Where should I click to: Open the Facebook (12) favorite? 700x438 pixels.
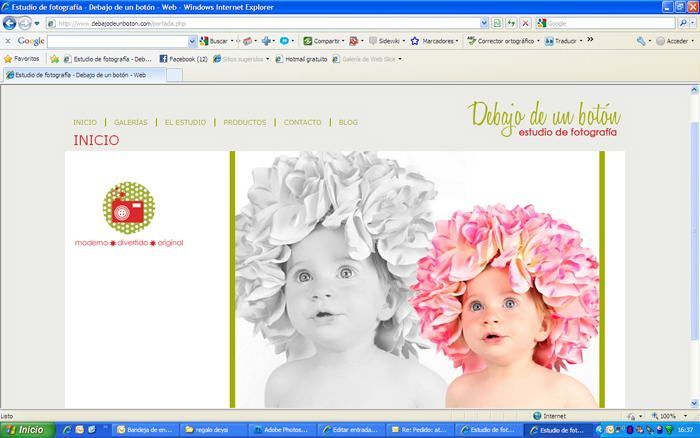(183, 59)
